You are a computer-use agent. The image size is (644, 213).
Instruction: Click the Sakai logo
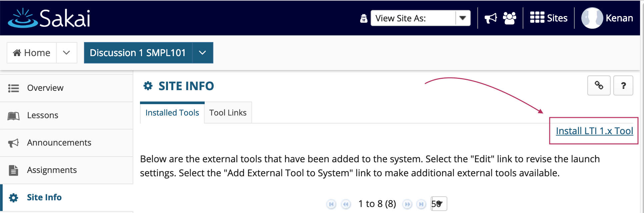coord(49,18)
